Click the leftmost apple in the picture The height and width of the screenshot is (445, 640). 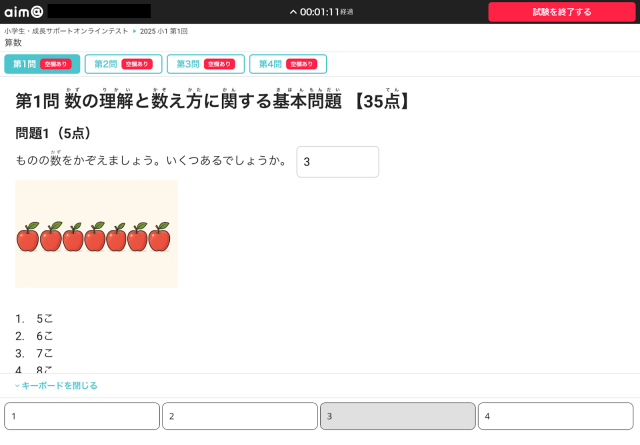[x=28, y=237]
